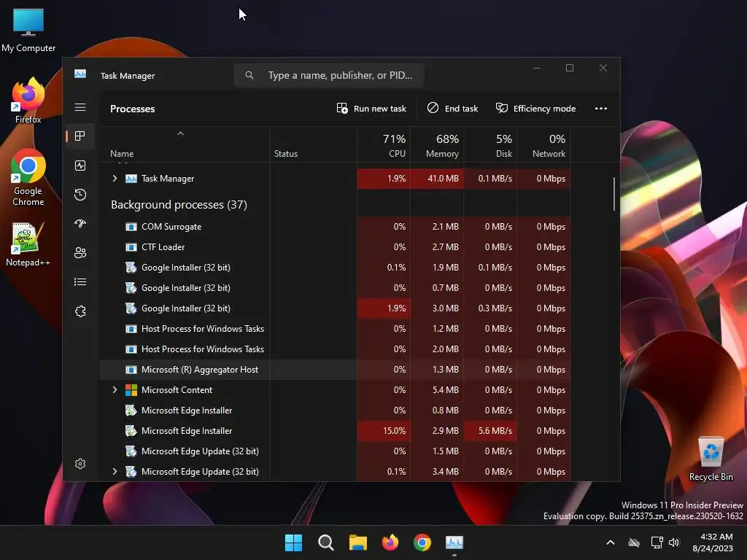
Task: Open the Services sidebar page
Action: [x=80, y=311]
